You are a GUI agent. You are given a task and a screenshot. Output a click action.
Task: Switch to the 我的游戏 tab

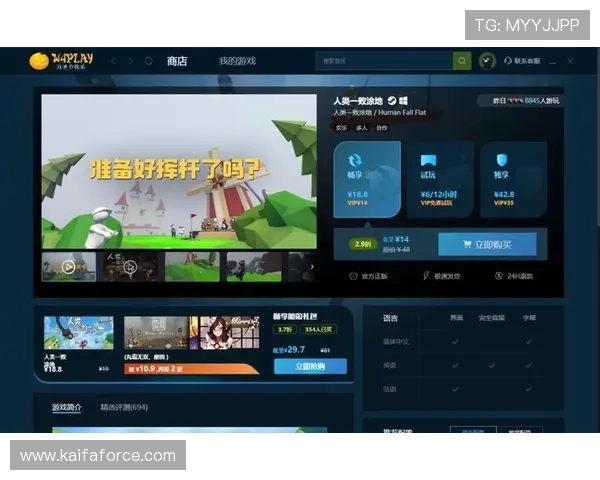tap(237, 61)
